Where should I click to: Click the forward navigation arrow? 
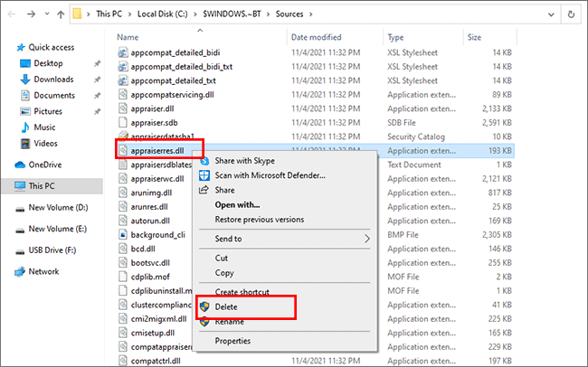[31, 14]
